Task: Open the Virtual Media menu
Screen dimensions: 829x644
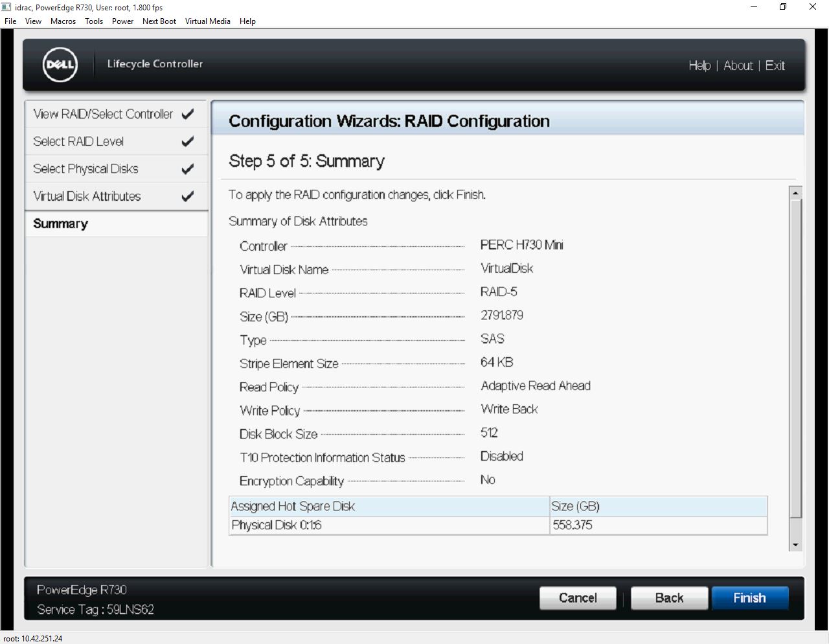Action: pyautogui.click(x=208, y=21)
